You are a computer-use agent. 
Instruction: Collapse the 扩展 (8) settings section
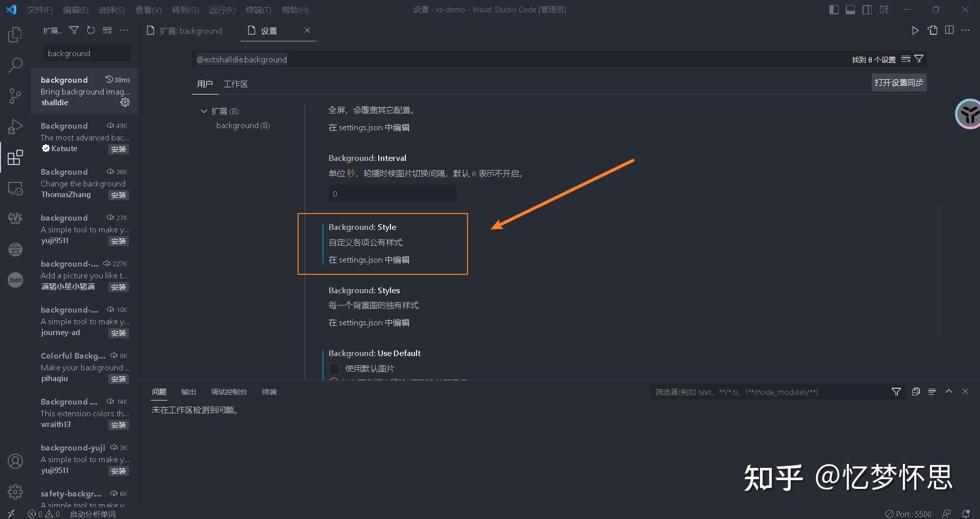pos(204,111)
